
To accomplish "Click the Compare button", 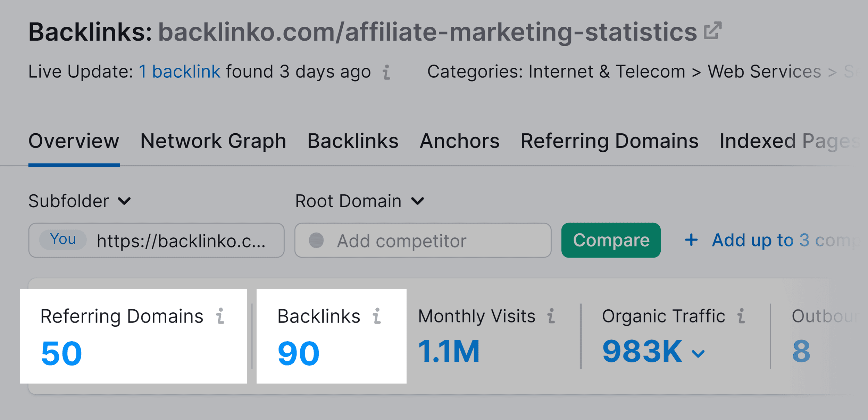I will coord(611,240).
